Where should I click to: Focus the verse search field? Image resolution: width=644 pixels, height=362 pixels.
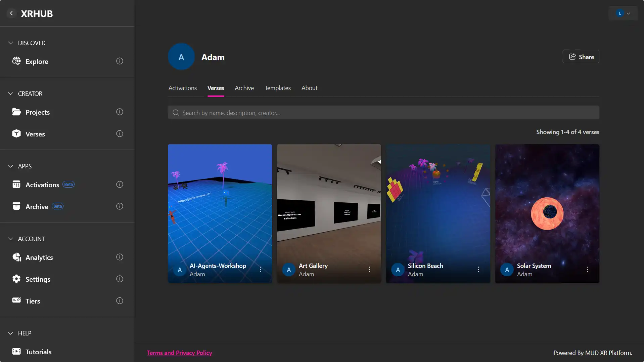coord(383,113)
